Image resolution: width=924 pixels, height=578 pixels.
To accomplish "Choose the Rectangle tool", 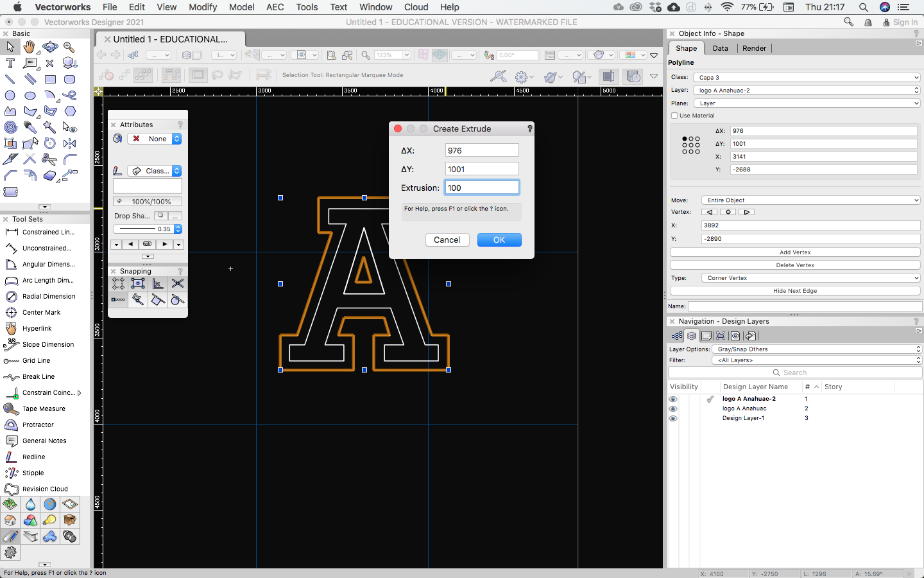I will tap(50, 79).
